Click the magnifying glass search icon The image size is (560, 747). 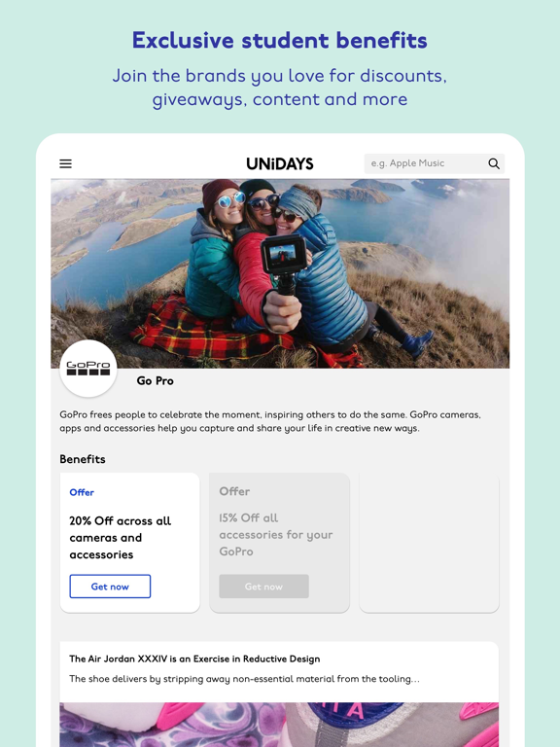click(x=494, y=163)
